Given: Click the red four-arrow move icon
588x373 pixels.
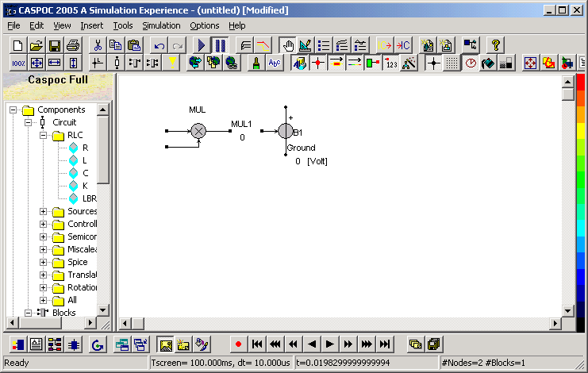Looking at the screenshot, I should pos(530,63).
